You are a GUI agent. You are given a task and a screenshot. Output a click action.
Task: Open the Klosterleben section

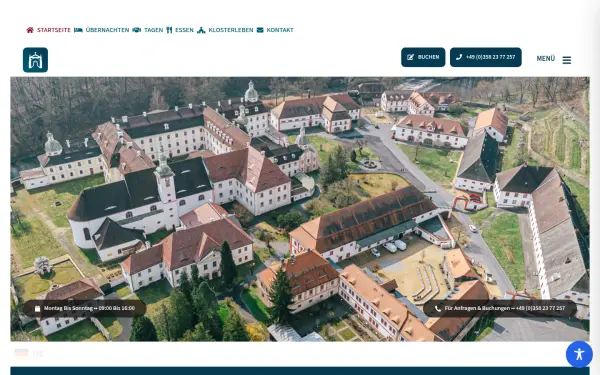(x=225, y=30)
